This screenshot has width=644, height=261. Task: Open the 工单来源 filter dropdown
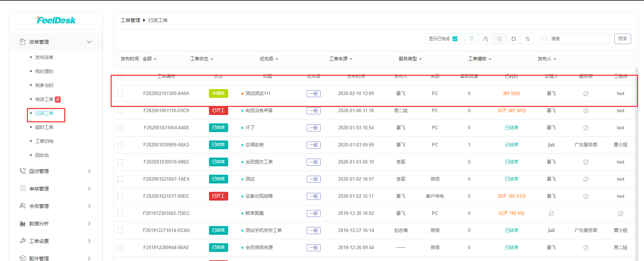click(x=340, y=59)
